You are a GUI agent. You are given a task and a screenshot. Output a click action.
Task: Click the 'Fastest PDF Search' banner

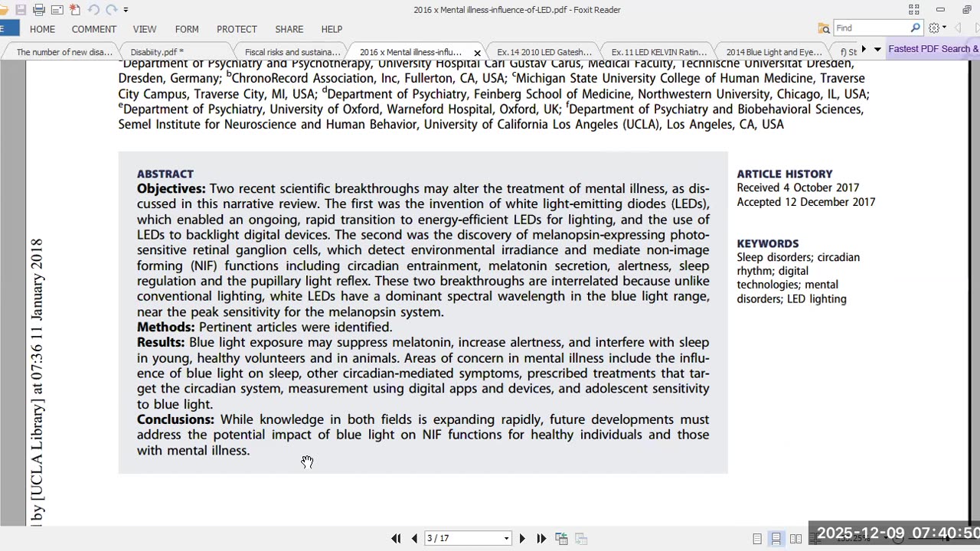[x=933, y=49]
